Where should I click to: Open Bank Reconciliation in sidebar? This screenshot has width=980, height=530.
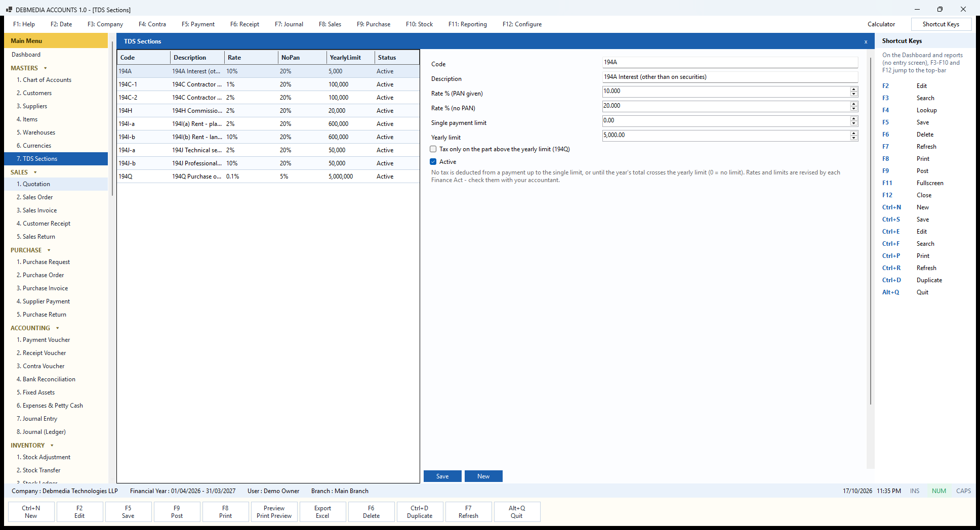pyautogui.click(x=56, y=379)
